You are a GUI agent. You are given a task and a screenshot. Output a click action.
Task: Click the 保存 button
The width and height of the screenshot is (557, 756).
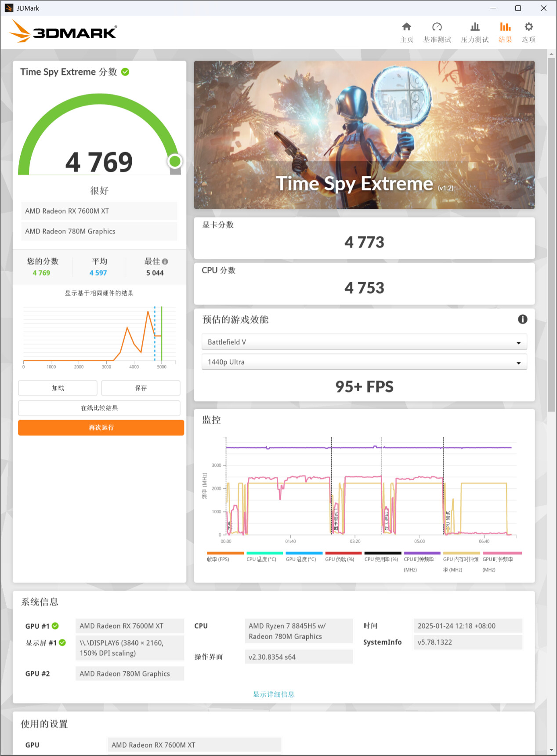[x=141, y=388]
